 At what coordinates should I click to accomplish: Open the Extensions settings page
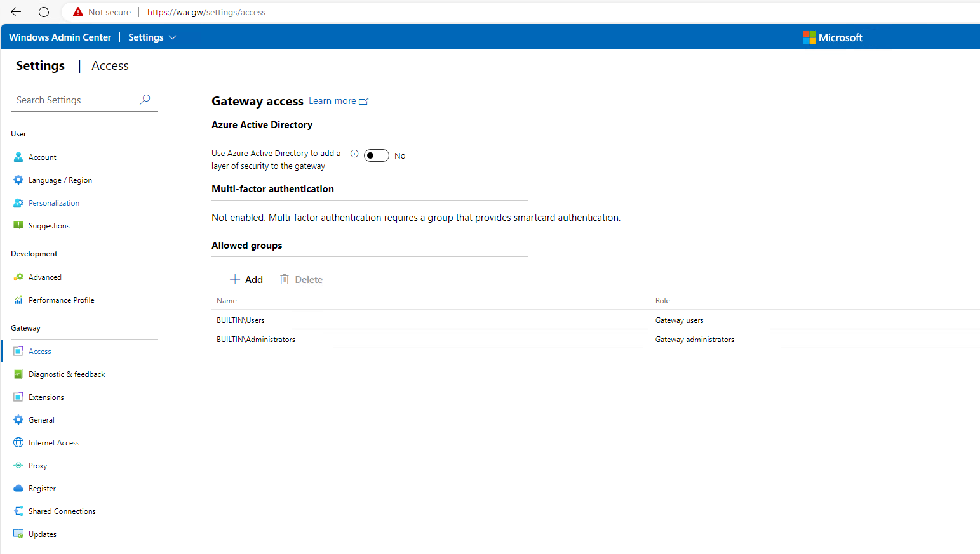click(x=46, y=397)
